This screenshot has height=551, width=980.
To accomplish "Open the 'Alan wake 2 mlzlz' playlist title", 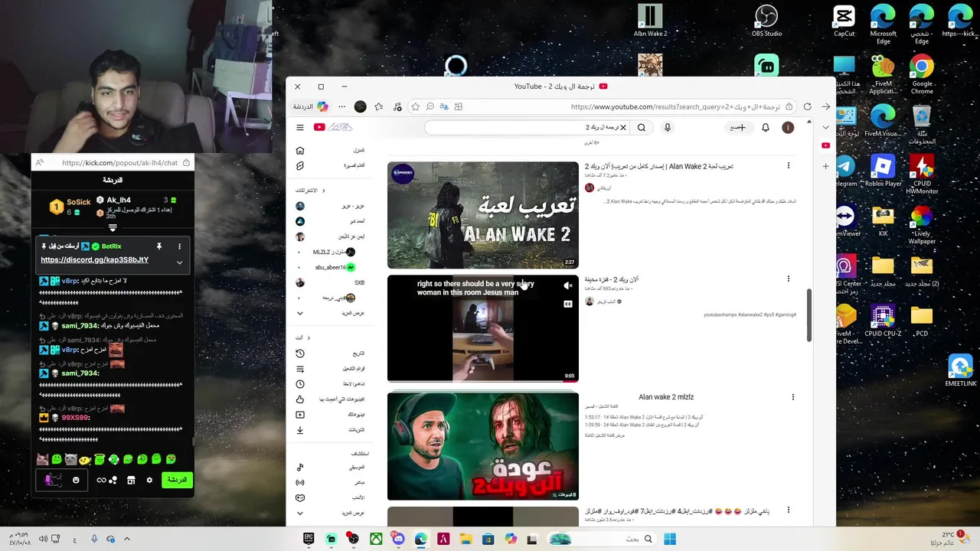I will [x=666, y=397].
